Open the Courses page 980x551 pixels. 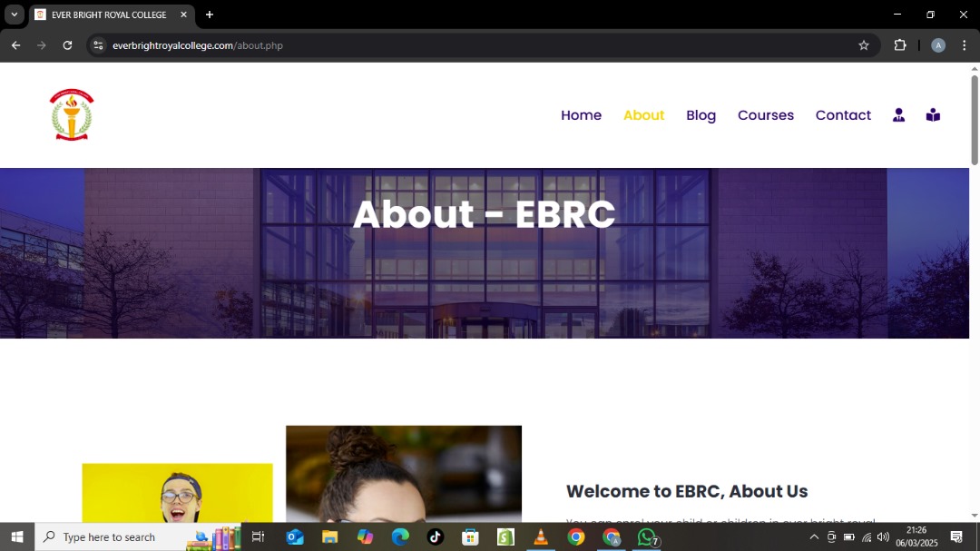[766, 115]
